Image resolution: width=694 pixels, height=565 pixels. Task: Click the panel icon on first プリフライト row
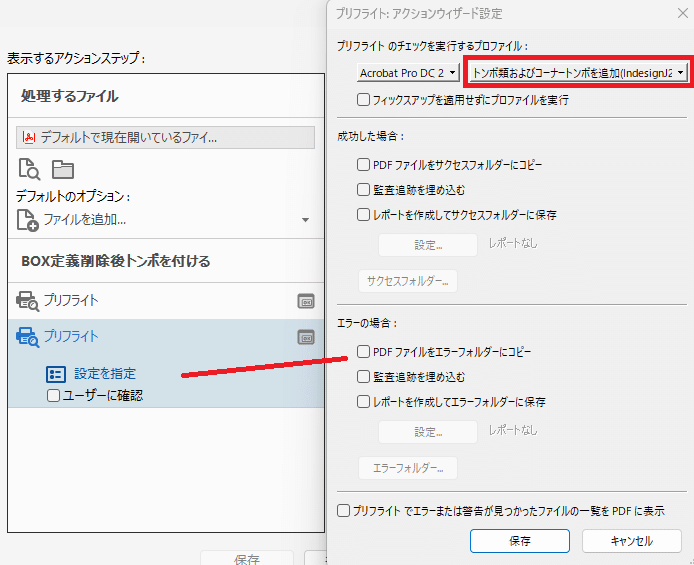(x=306, y=301)
